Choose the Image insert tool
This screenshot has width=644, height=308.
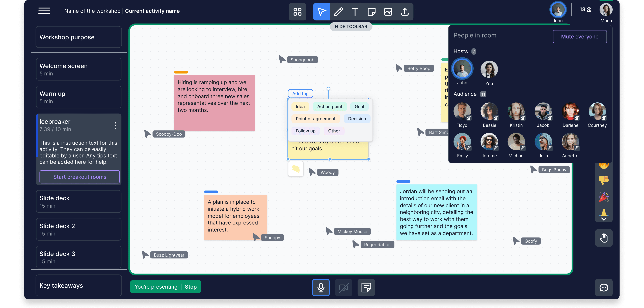[388, 12]
